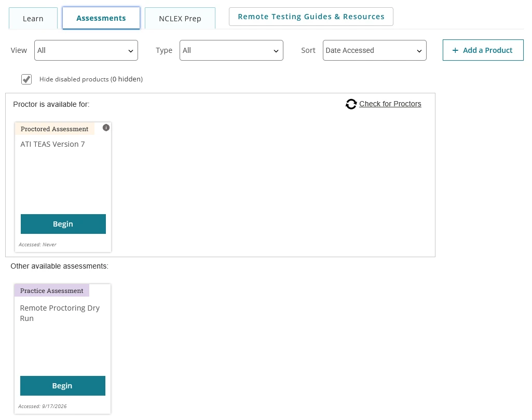Viewport: 532px width, 420px height.
Task: Click the info icon on ATI TEAS card
Action: 106,128
